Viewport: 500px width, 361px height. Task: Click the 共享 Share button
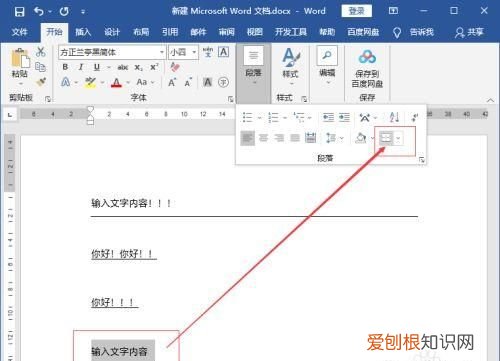point(469,32)
